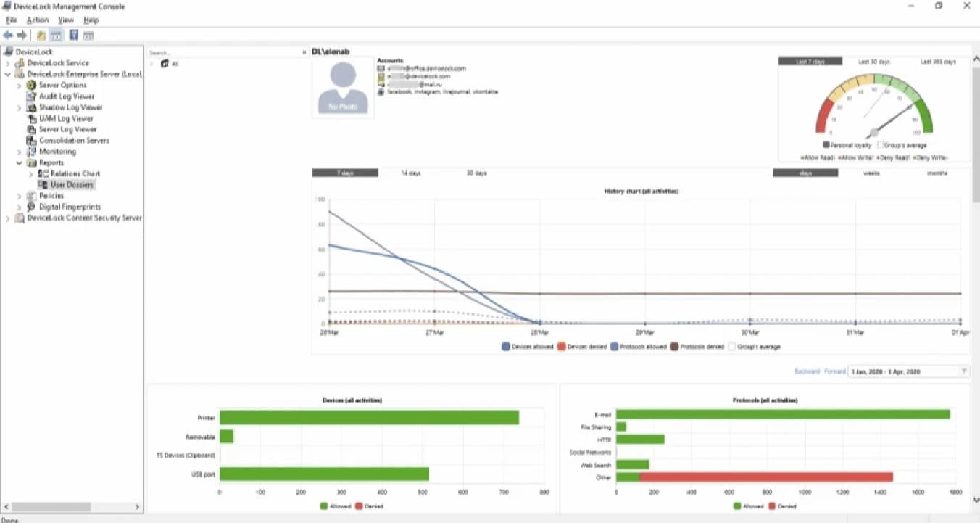Click DeviceLock root node icon
Screen dimensions: 980x523
tap(9, 52)
